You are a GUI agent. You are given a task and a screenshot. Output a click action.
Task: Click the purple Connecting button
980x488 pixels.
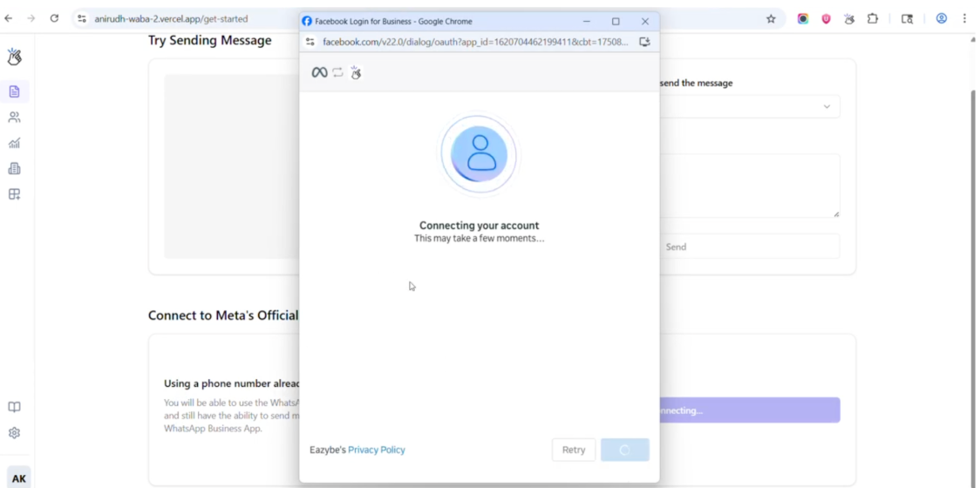pyautogui.click(x=749, y=410)
